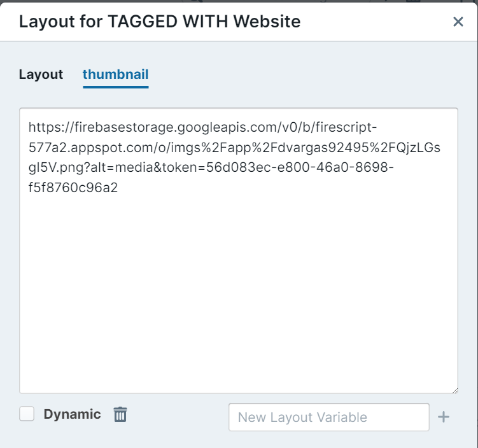The width and height of the screenshot is (478, 448).
Task: Delete the thumbnail variable with the trash icon
Action: (120, 414)
